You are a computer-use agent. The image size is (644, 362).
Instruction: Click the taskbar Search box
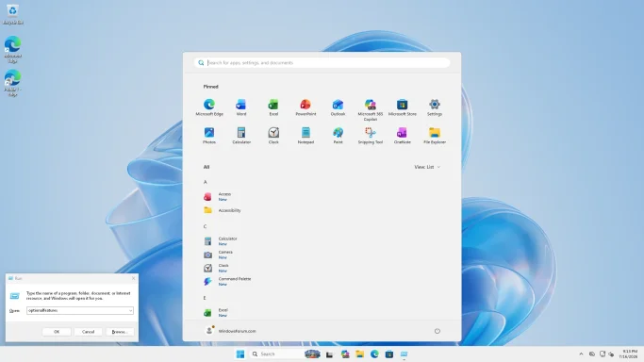click(277, 354)
